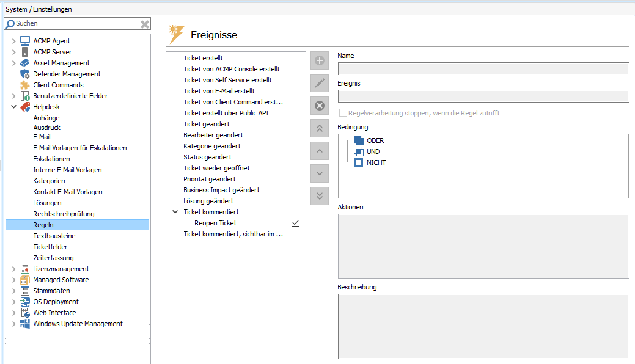This screenshot has width=635, height=364.
Task: Expand the ACMP Agent node
Action: (x=14, y=41)
